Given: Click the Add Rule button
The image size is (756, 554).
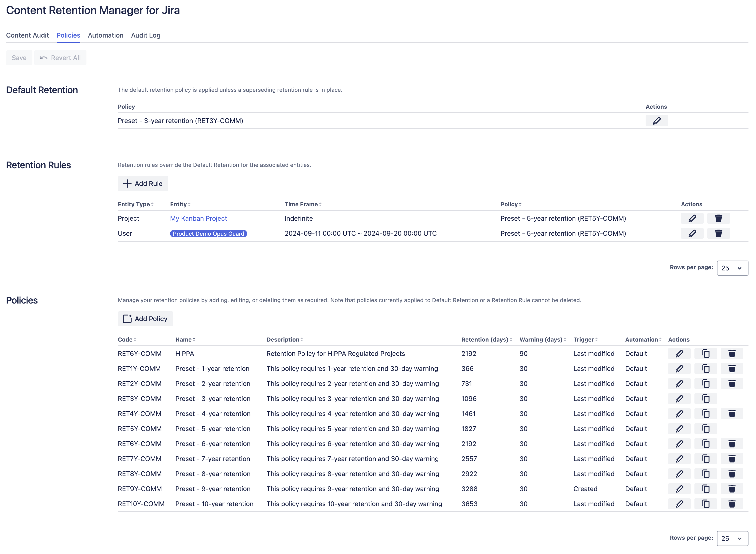Looking at the screenshot, I should click(143, 183).
